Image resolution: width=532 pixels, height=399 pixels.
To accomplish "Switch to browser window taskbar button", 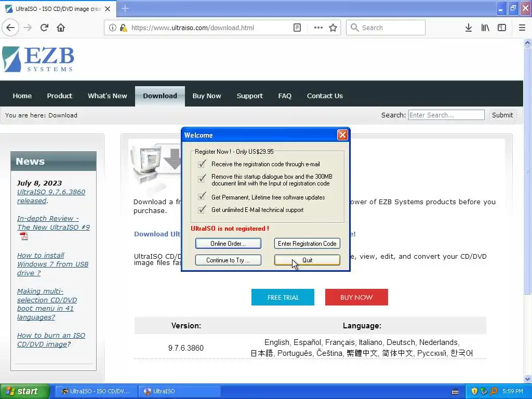I will [x=96, y=391].
